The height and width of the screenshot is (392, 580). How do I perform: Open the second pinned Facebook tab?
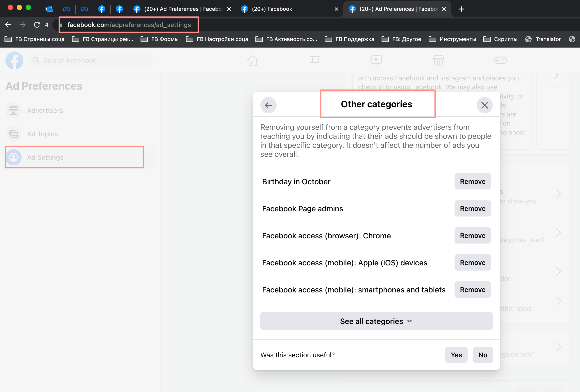tap(119, 9)
